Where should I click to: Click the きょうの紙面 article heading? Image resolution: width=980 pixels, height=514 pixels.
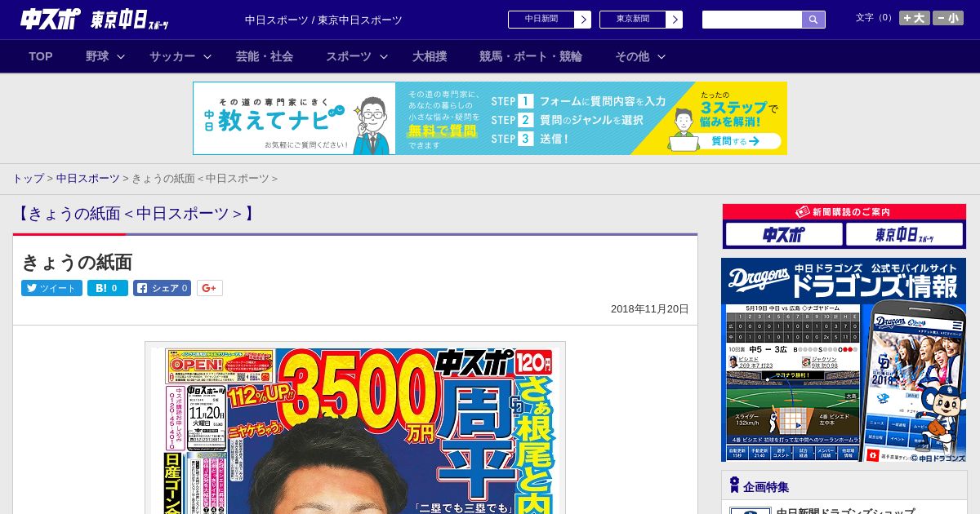point(77,262)
